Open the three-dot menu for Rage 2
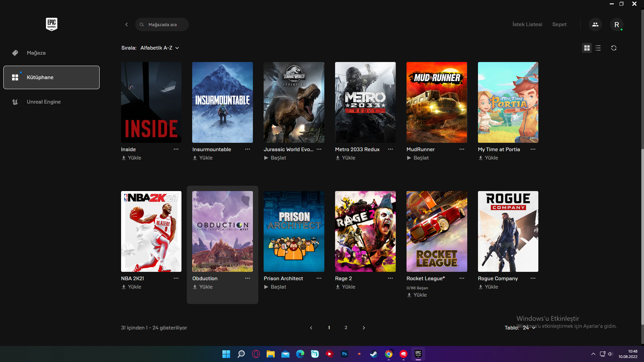The height and width of the screenshot is (362, 644). [x=390, y=278]
